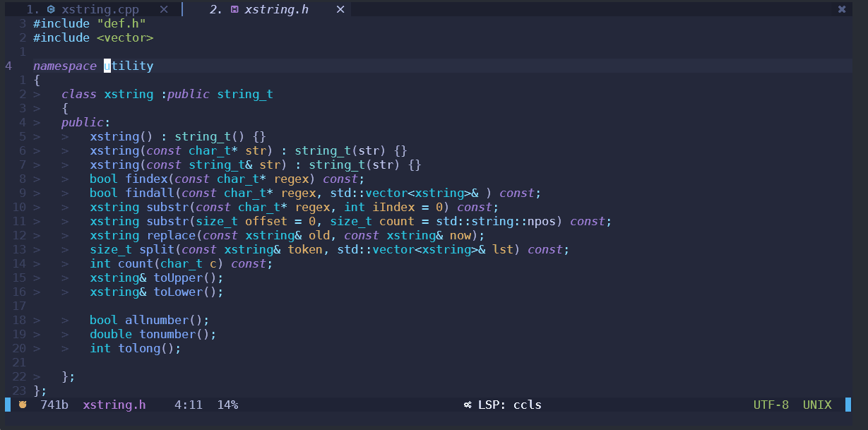This screenshot has height=430, width=868.
Task: Click the tolong function name
Action: click(139, 348)
